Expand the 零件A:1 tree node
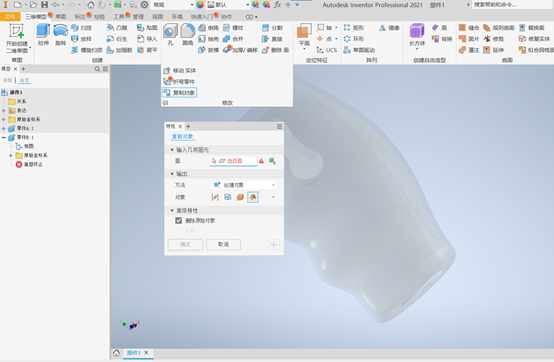The height and width of the screenshot is (362, 554). click(4, 128)
